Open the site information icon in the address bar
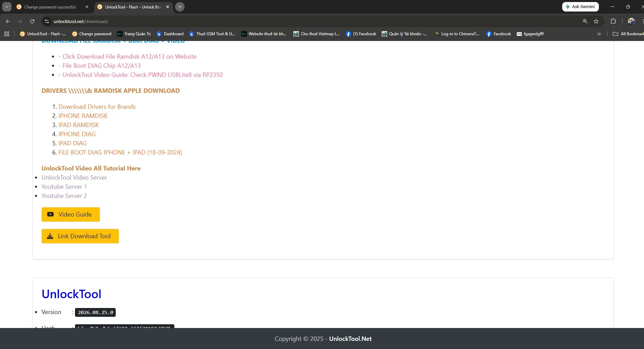 [47, 21]
